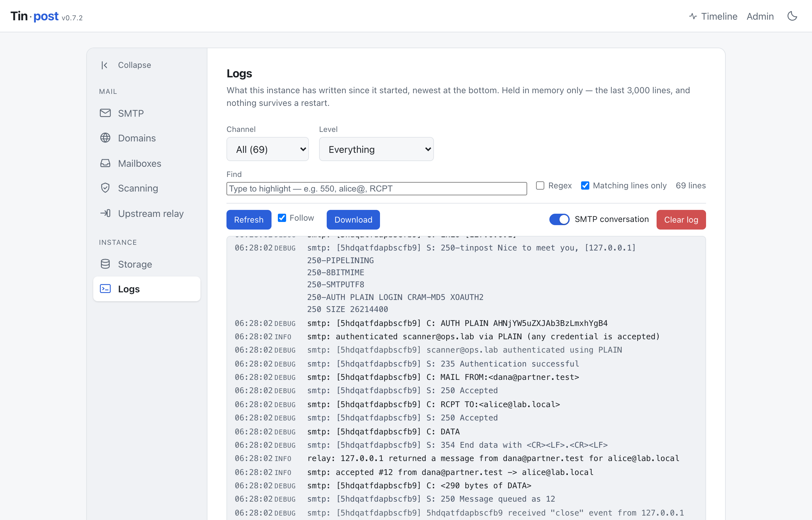Viewport: 812px width, 520px height.
Task: Click the SMTP envelope icon
Action: click(x=105, y=113)
